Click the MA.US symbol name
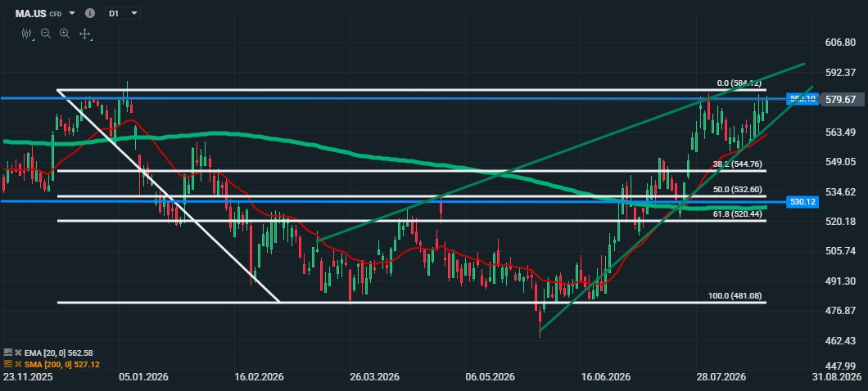The width and height of the screenshot is (868, 391). click(30, 13)
